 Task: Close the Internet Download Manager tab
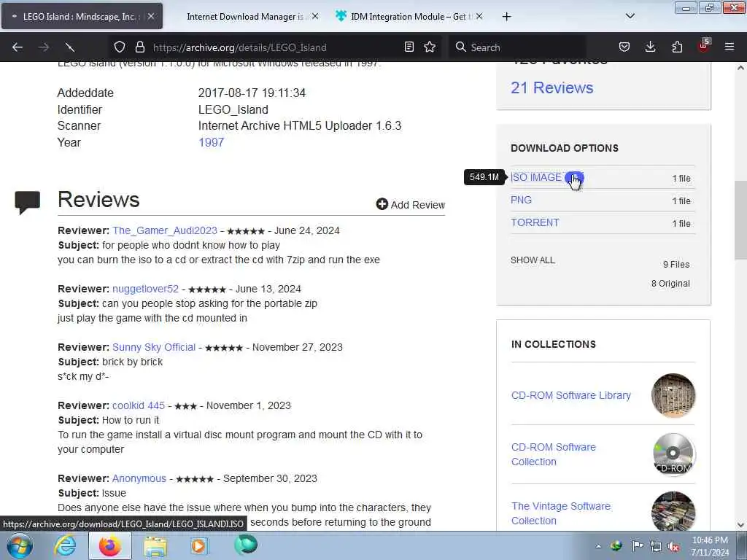coord(315,16)
